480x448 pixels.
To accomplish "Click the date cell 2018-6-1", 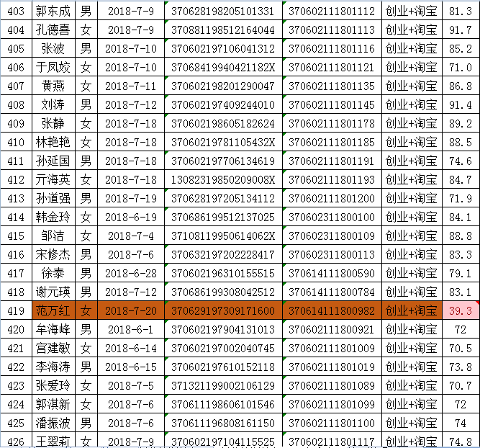I will click(131, 329).
